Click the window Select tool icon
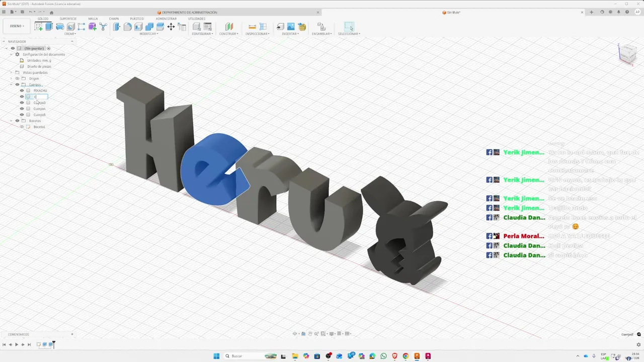This screenshot has height=362, width=644. click(x=349, y=27)
